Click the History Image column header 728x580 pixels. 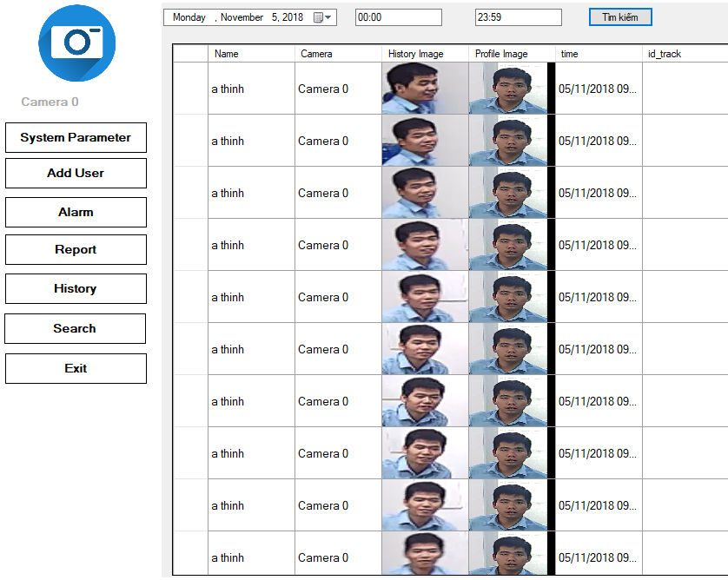point(425,54)
